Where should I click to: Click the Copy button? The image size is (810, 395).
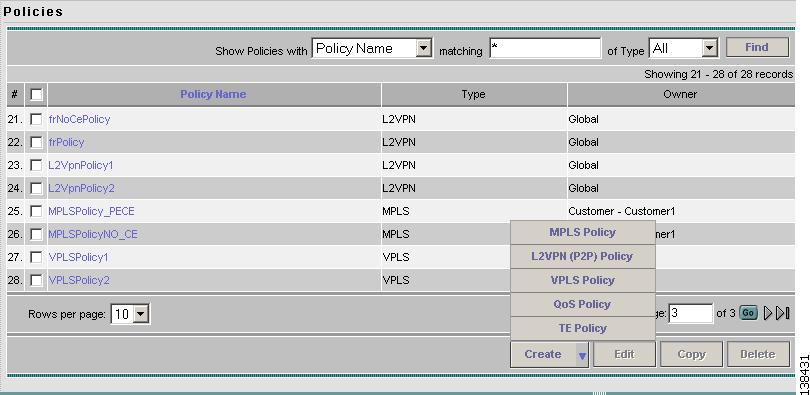tap(691, 354)
